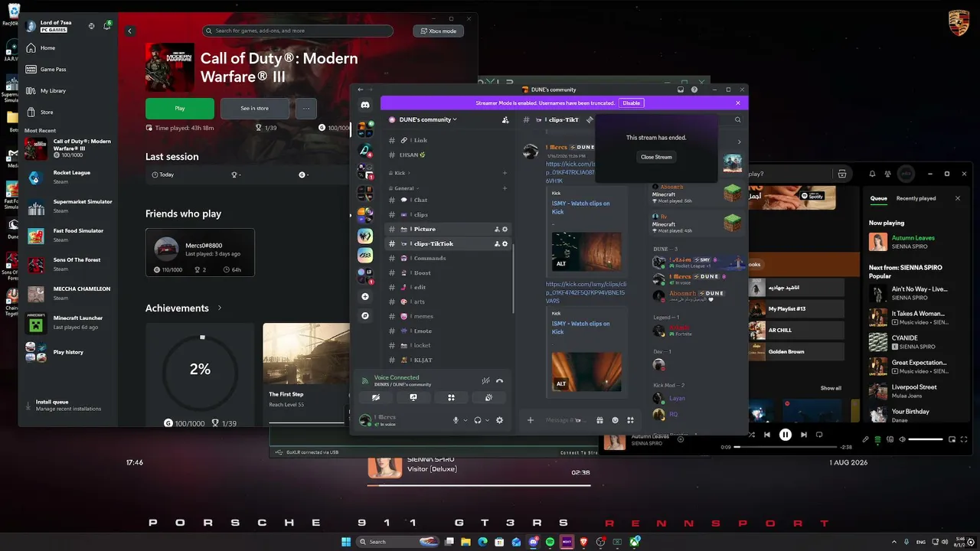Toggle Spotify connect to a device
Screen dimensions: 980x551
(x=890, y=439)
